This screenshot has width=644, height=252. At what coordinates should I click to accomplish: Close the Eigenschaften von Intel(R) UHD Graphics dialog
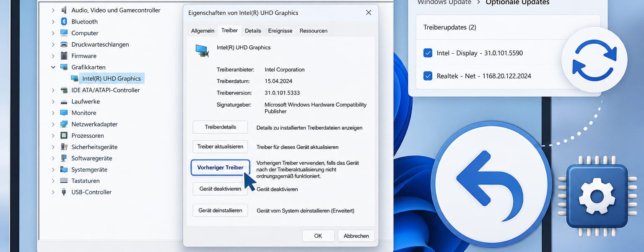[369, 13]
